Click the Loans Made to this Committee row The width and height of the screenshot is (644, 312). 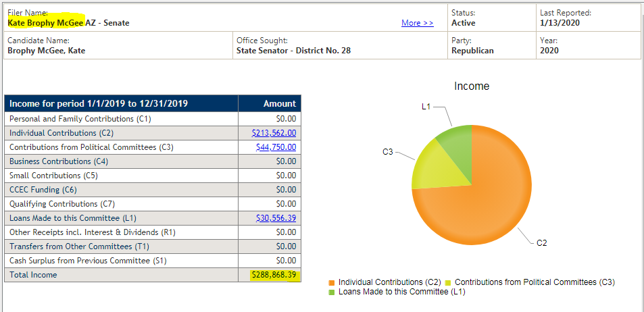pos(153,218)
